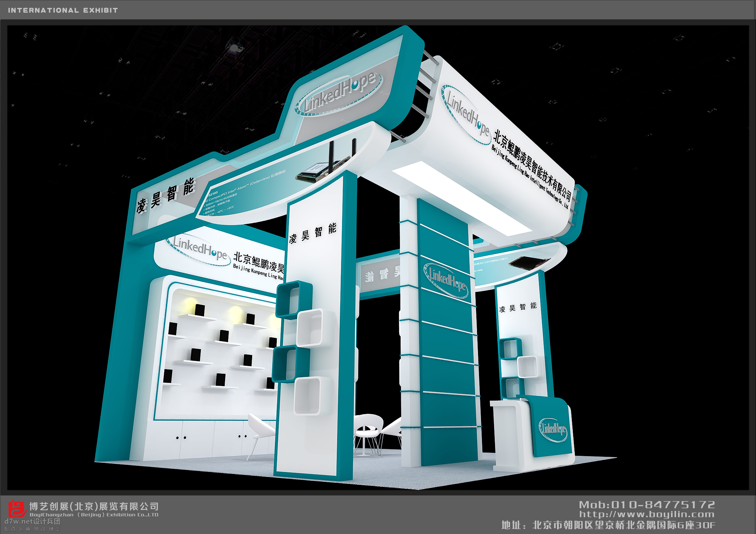Click the "INTERNATIONAL EXHIBIT" header title
This screenshot has height=534, width=756.
[x=63, y=10]
